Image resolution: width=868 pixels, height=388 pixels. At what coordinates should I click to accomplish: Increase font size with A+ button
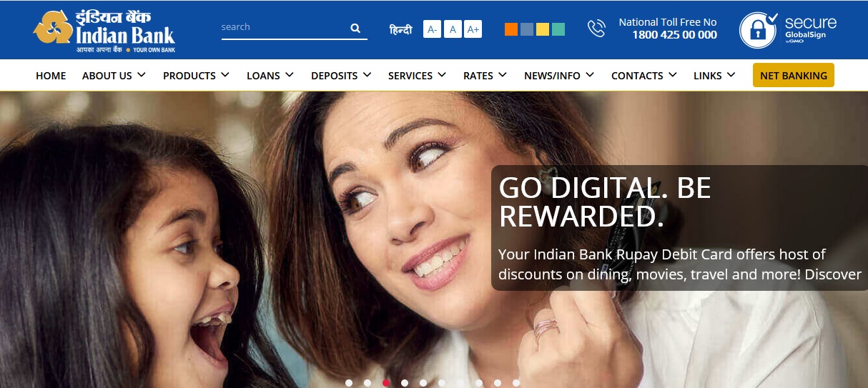[473, 29]
